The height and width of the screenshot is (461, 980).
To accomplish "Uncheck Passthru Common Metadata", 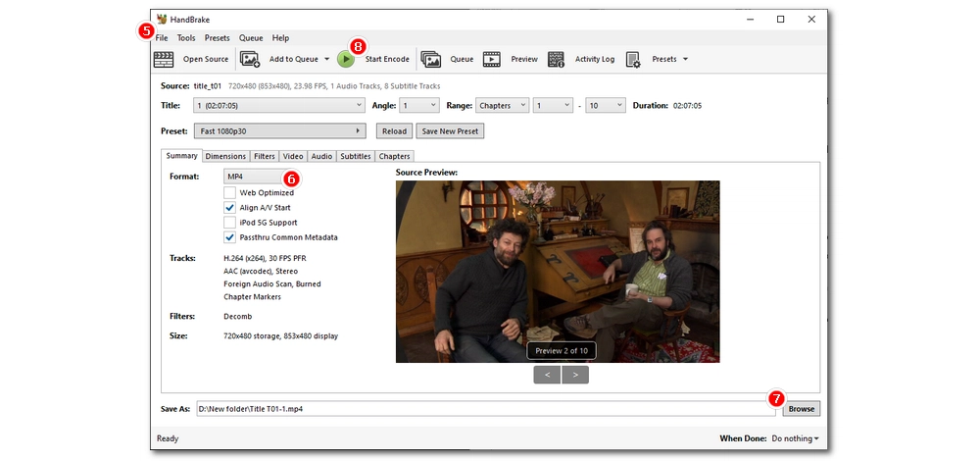I will (x=229, y=237).
